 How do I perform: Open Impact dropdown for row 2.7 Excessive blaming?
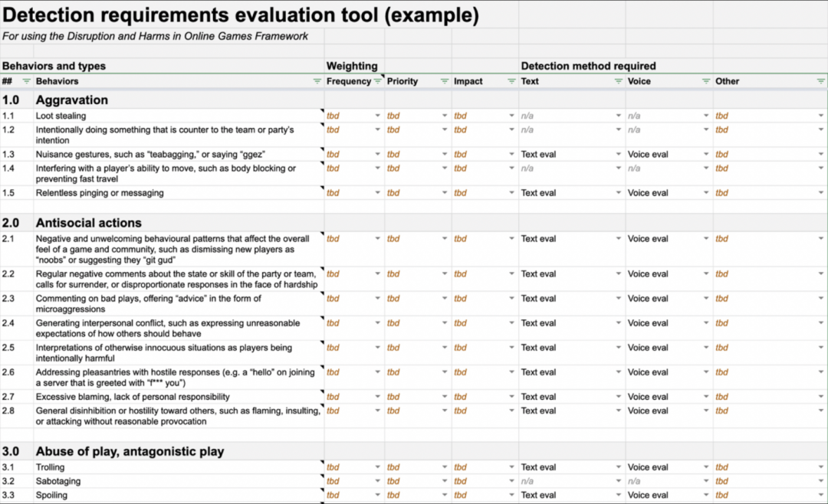[x=511, y=396]
